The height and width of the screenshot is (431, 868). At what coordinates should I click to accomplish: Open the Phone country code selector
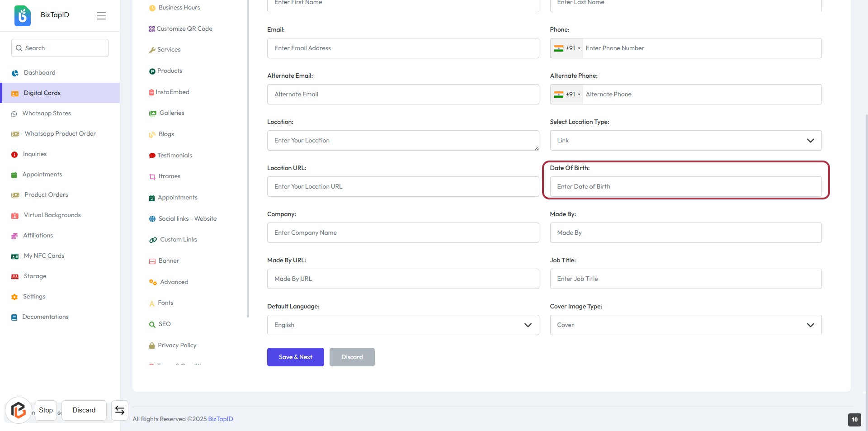(x=567, y=48)
